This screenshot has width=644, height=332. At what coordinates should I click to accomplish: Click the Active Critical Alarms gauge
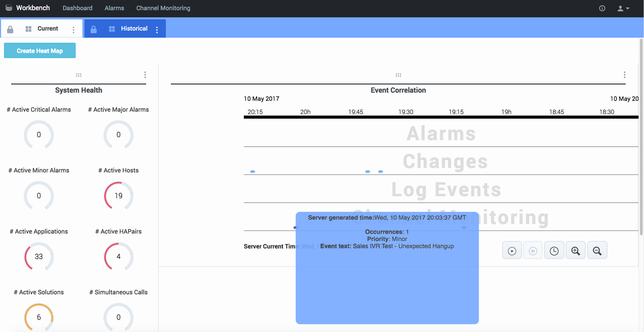(x=39, y=135)
